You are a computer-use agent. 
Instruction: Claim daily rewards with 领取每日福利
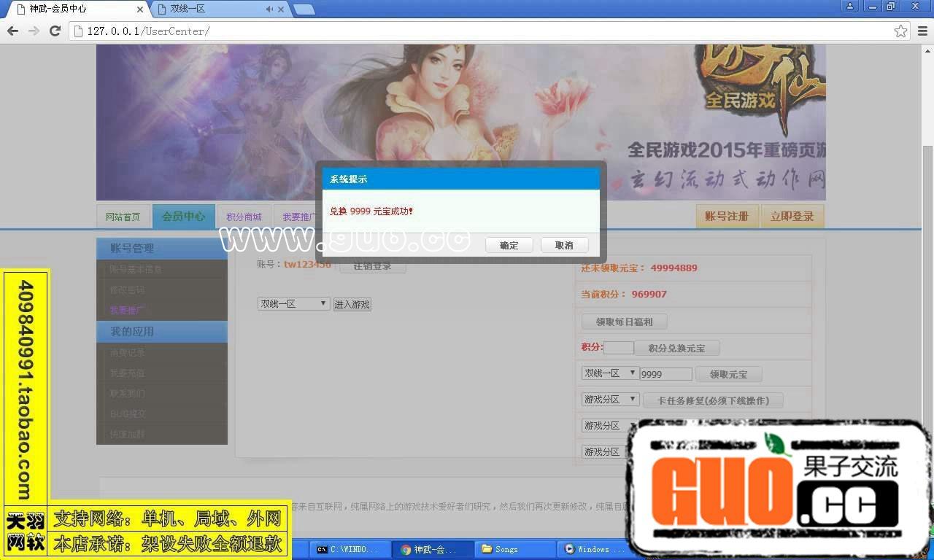tap(624, 321)
